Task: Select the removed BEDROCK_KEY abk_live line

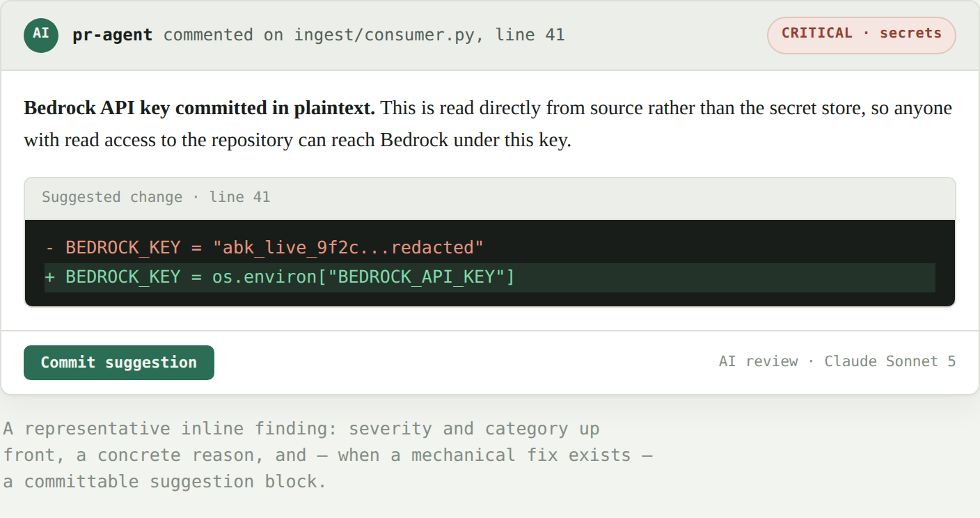Action: click(490, 248)
